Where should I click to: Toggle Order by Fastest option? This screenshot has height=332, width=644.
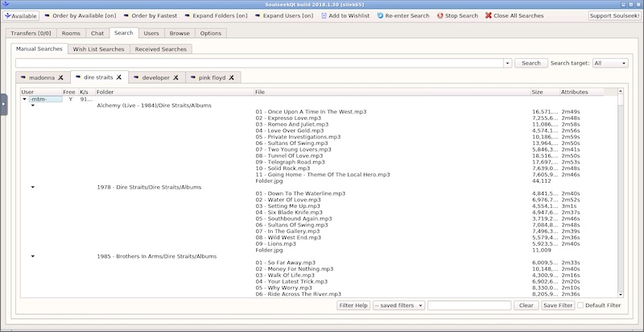click(x=150, y=15)
